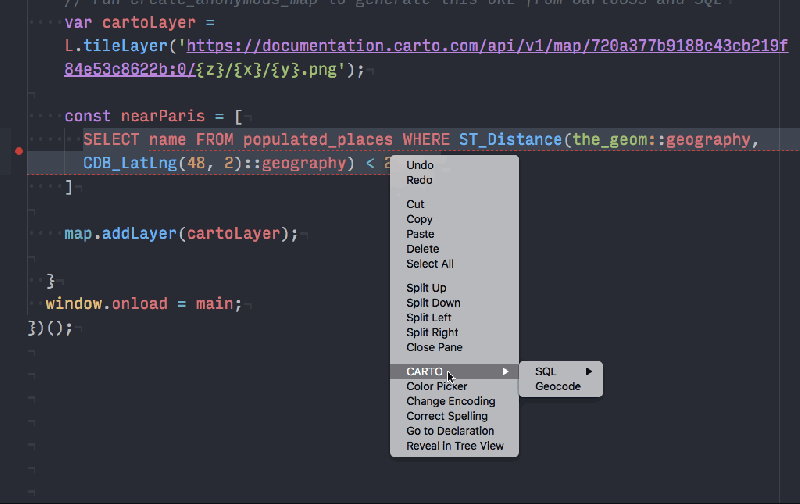Open the CARTO submenu entry
Screen dimensions: 800x504
[454, 371]
